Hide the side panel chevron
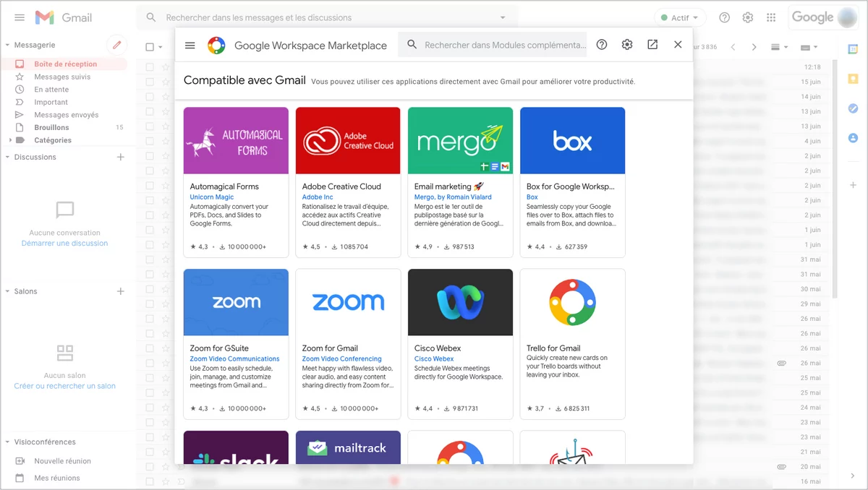Viewport: 868px width, 490px height. (853, 476)
